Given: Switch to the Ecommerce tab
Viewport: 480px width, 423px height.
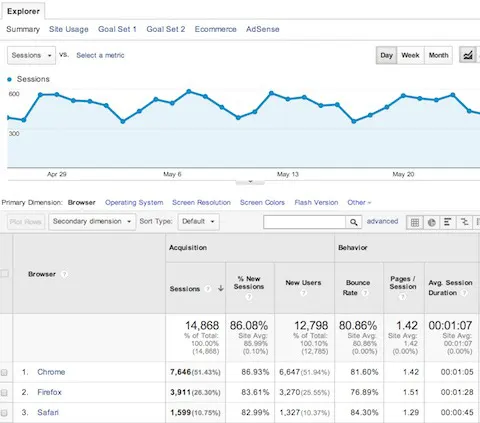Looking at the screenshot, I should (x=216, y=29).
